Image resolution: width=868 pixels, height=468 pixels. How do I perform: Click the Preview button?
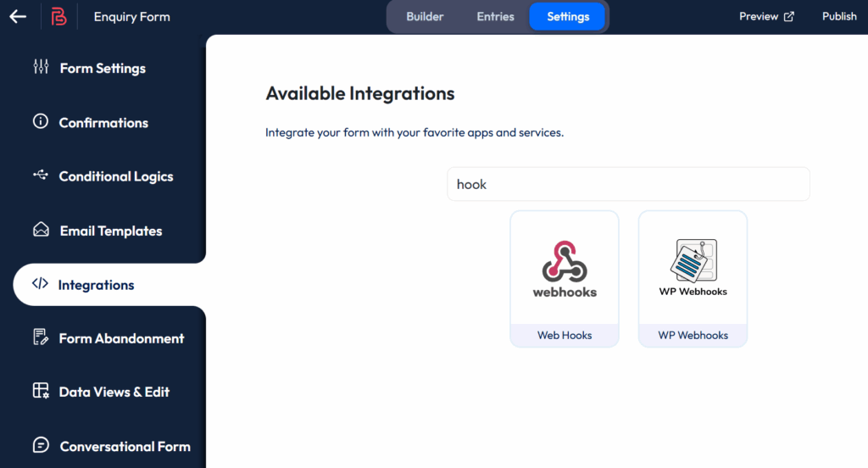coord(766,17)
